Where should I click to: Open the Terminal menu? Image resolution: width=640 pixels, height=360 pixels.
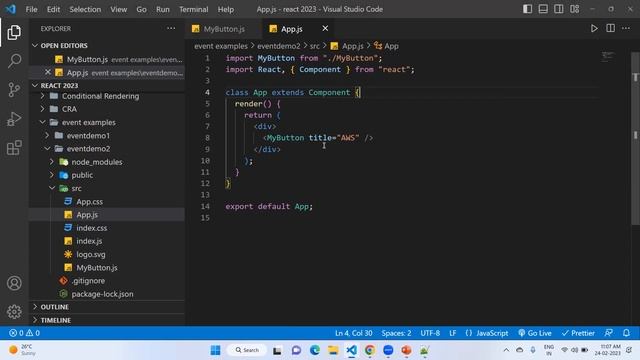pyautogui.click(x=193, y=9)
